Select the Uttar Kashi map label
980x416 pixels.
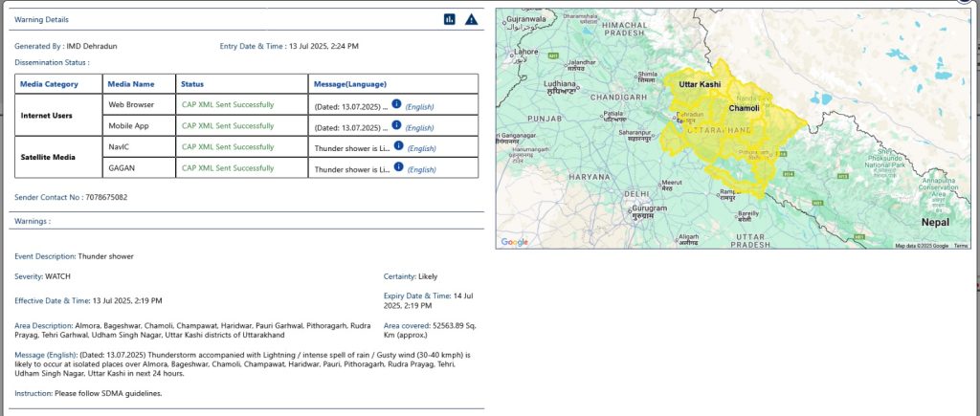700,84
